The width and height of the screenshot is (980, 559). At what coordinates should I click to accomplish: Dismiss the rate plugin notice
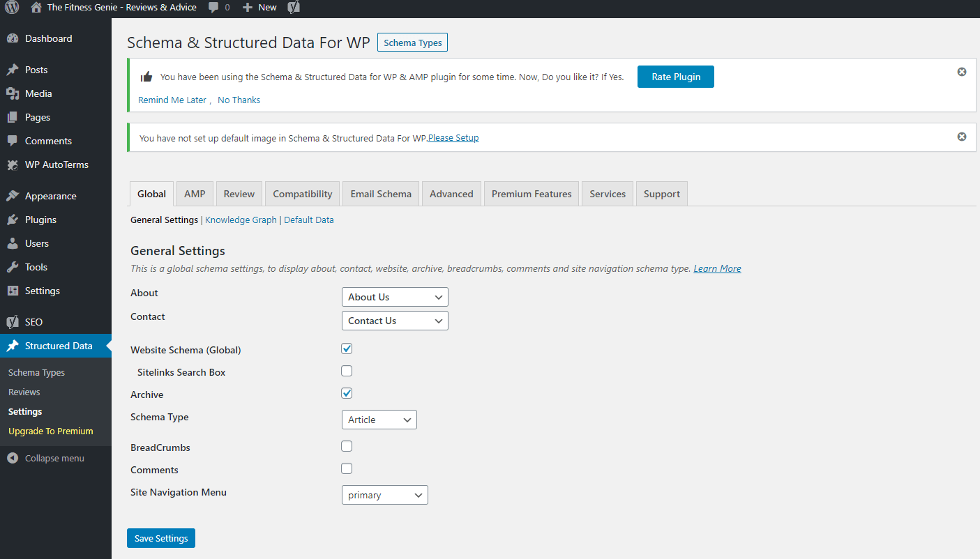[962, 72]
